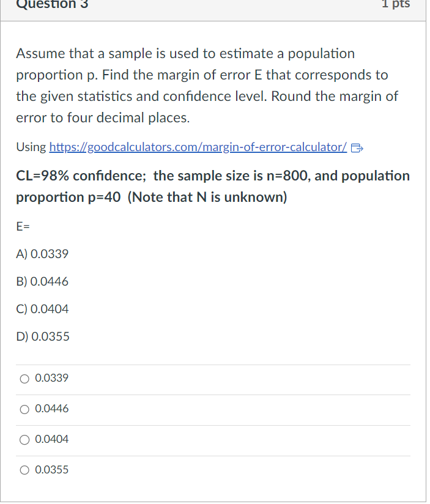The image size is (430, 504).
Task: Click the Using text before the hyperlink
Action: point(29,147)
